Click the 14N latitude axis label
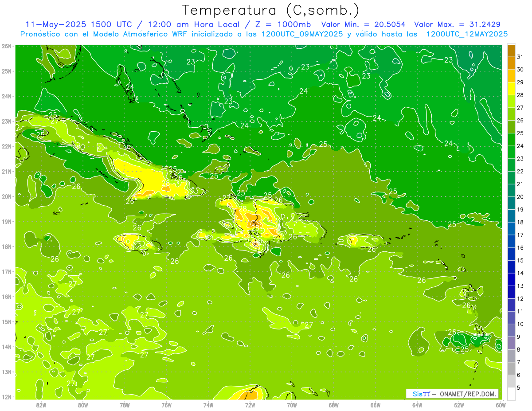This screenshot has width=532, height=411. pyautogui.click(x=7, y=347)
